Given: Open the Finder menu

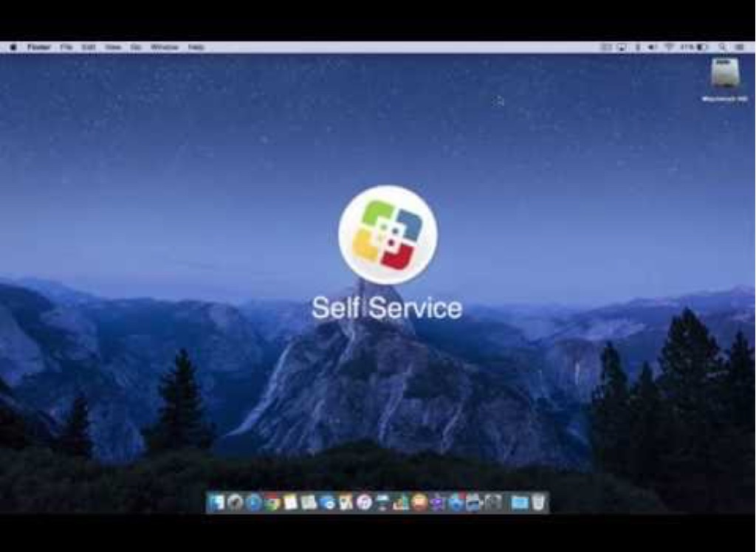Looking at the screenshot, I should [39, 47].
